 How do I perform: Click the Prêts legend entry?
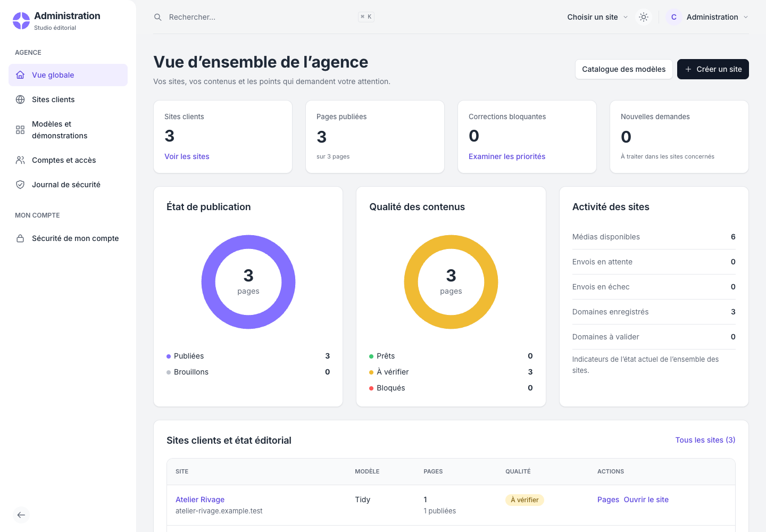[x=451, y=356]
